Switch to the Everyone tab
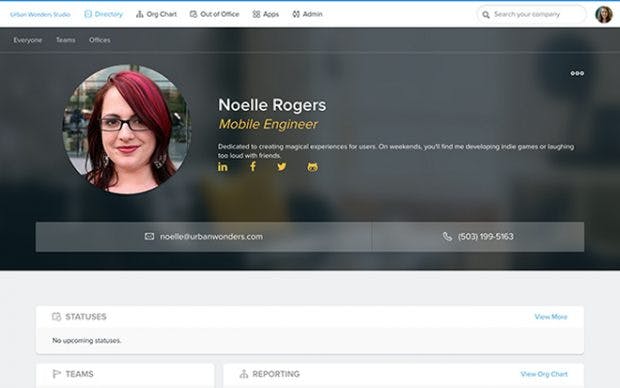The image size is (620, 388). tap(28, 40)
